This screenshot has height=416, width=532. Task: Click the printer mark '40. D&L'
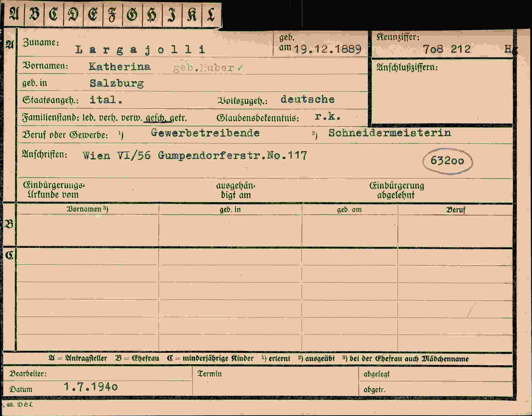19,405
